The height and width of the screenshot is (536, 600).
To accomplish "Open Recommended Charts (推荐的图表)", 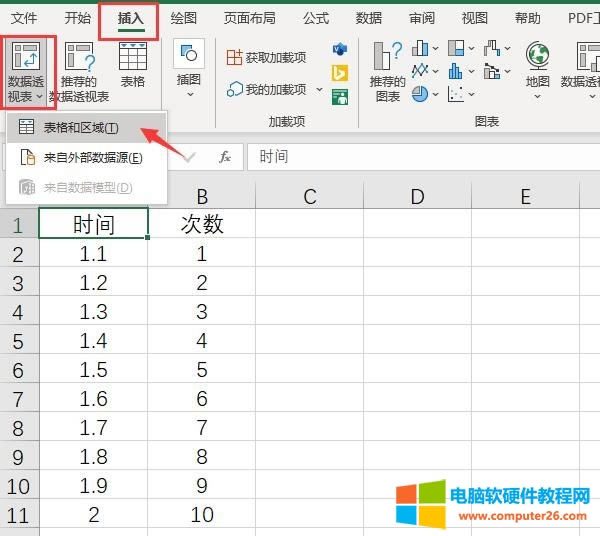I will tap(387, 70).
